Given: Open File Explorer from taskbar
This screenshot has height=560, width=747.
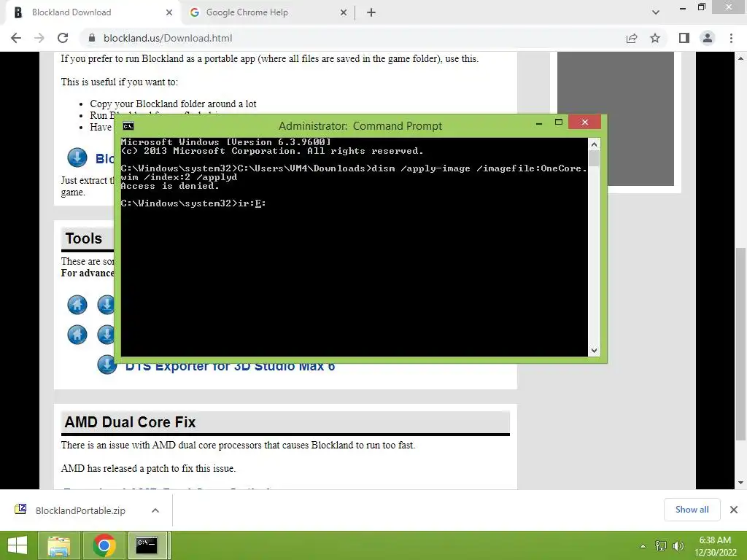Looking at the screenshot, I should (x=59, y=545).
